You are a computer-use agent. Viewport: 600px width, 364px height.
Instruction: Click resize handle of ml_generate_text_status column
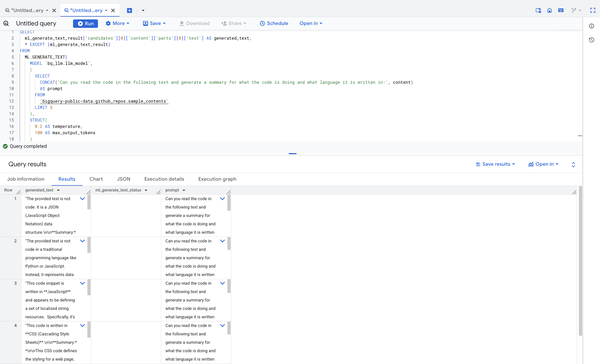click(158, 192)
